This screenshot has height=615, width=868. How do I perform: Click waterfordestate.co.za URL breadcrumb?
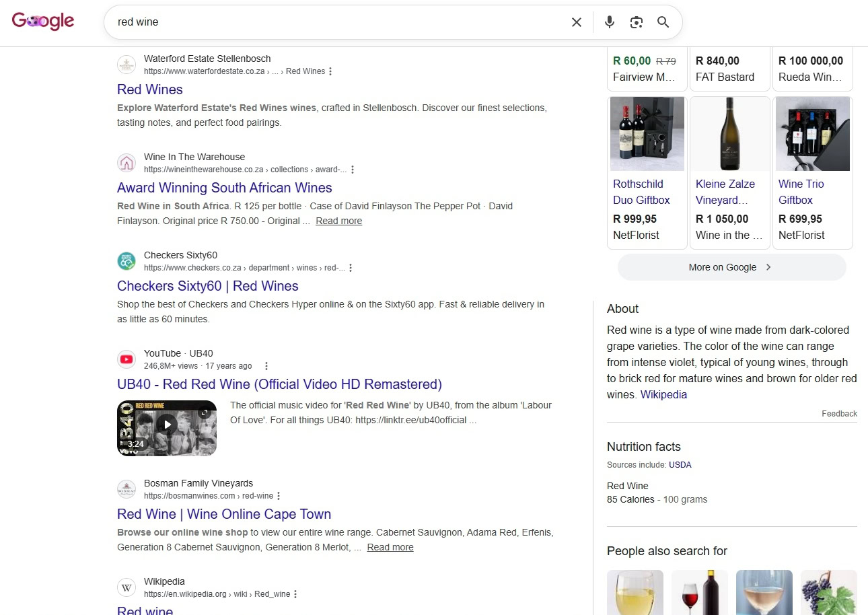click(234, 71)
